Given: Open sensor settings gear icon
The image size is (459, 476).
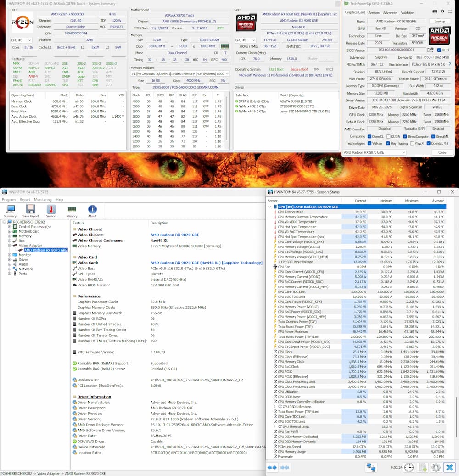Looking at the screenshot, I should point(436,467).
